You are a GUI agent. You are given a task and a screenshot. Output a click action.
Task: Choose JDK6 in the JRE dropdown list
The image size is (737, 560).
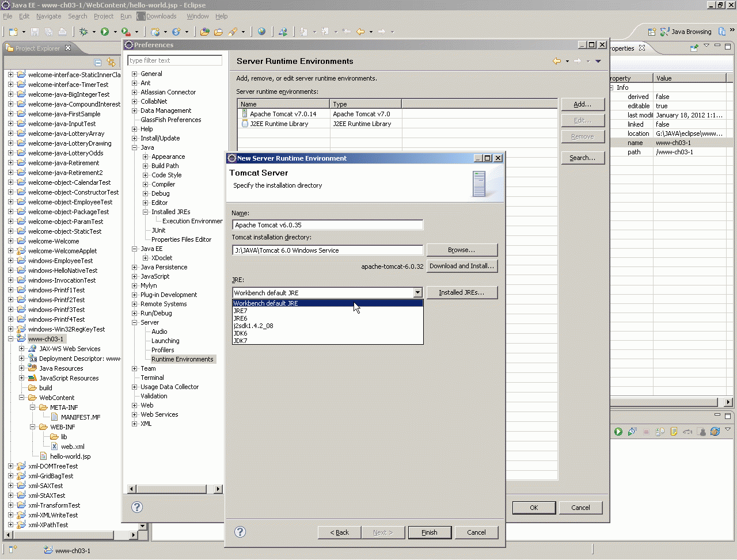coord(328,333)
